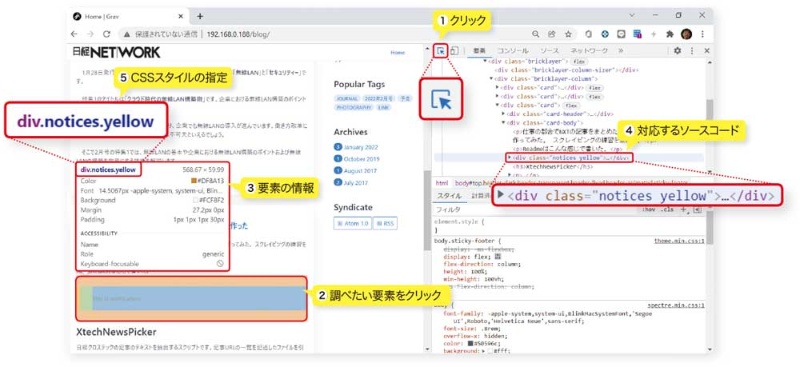Open the tab search chevron in title bar
The image size is (800, 367).
pos(632,16)
